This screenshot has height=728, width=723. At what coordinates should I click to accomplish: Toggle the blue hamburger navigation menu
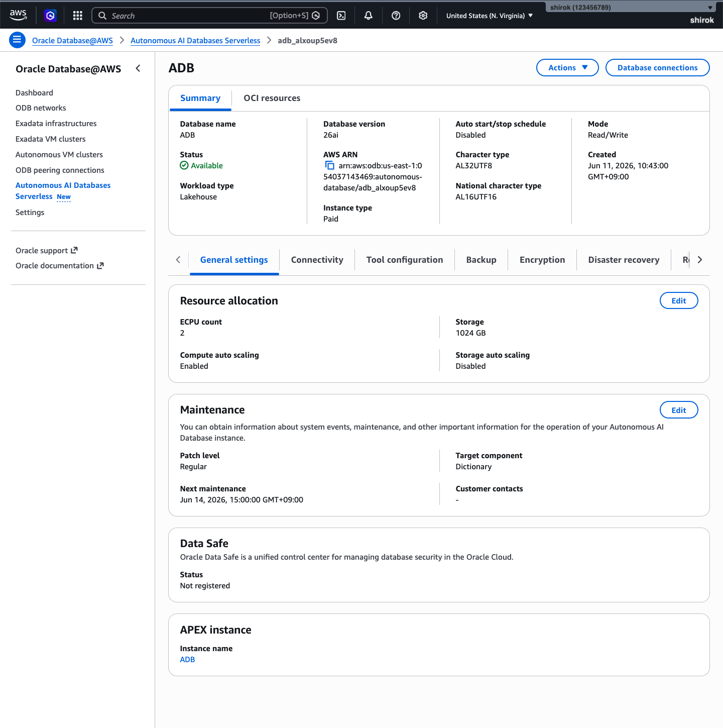pos(17,40)
